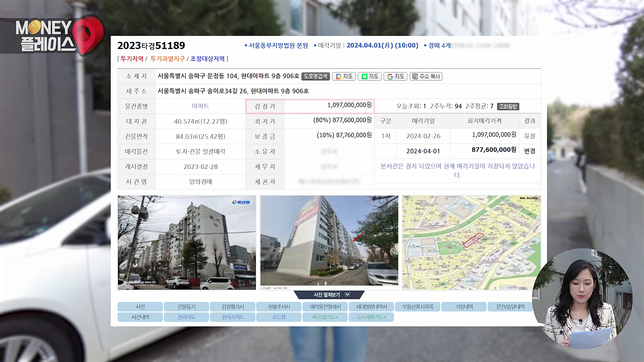Screen dimensions: 644x362
Task: Click the 경매 4계 link
Action: 440,45
